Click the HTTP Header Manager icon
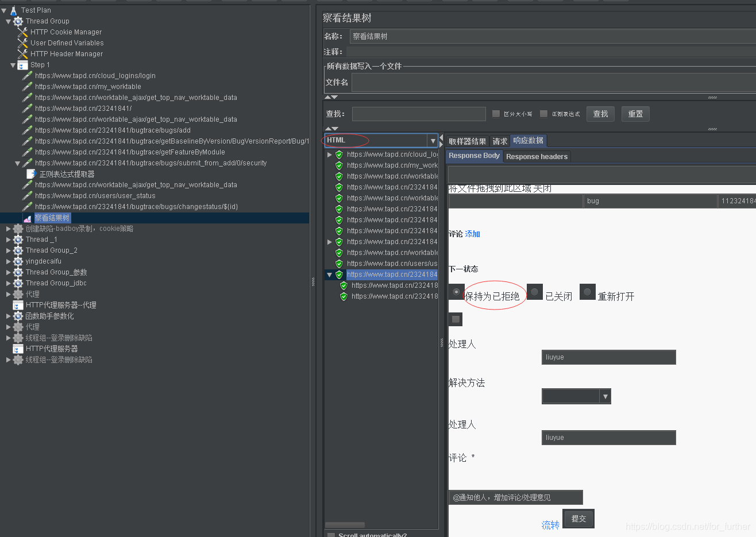The image size is (756, 537). 23,54
